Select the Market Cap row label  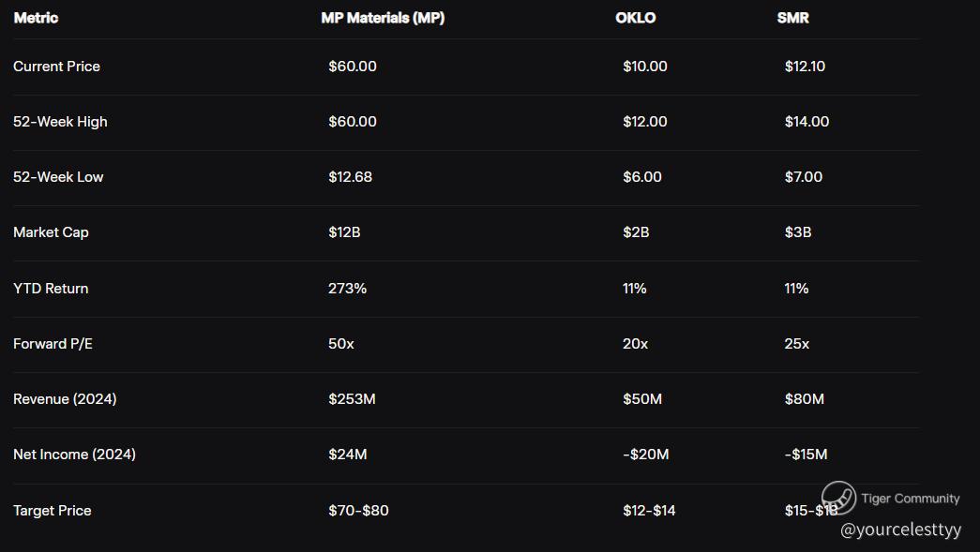(x=51, y=232)
